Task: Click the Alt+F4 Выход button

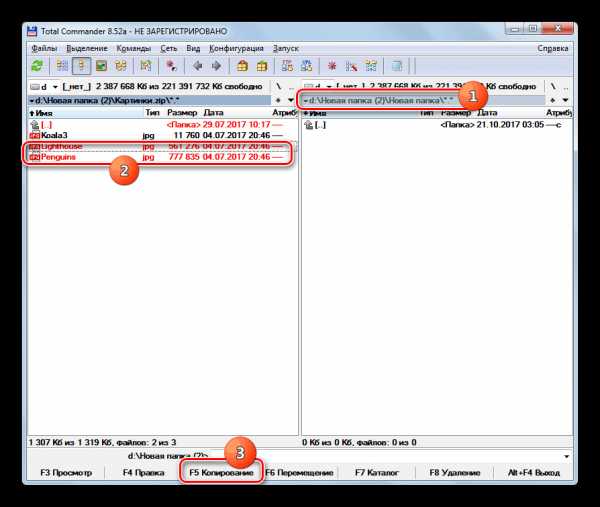Action: click(x=534, y=473)
